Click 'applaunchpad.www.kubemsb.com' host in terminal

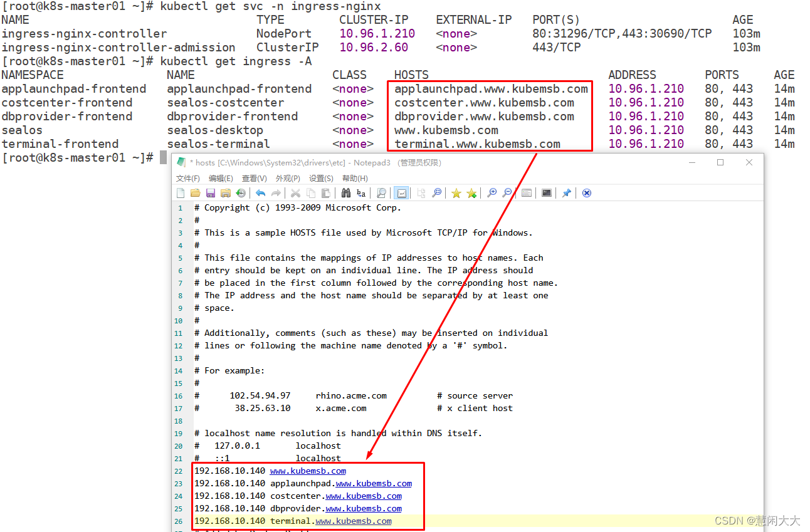click(491, 89)
